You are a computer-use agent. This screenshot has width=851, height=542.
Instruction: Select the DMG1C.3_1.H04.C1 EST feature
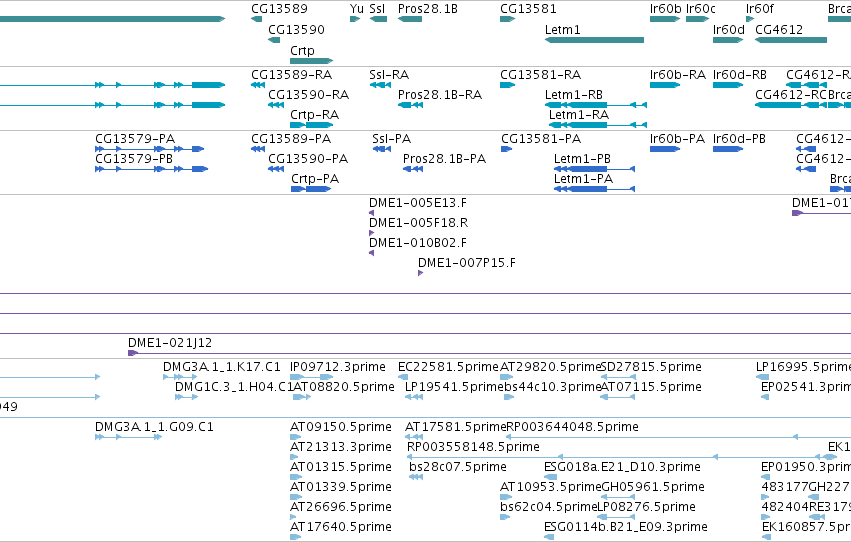pyautogui.click(x=186, y=397)
